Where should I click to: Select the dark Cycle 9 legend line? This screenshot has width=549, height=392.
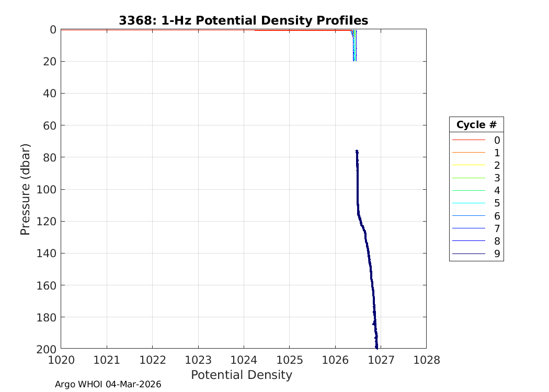[468, 254]
